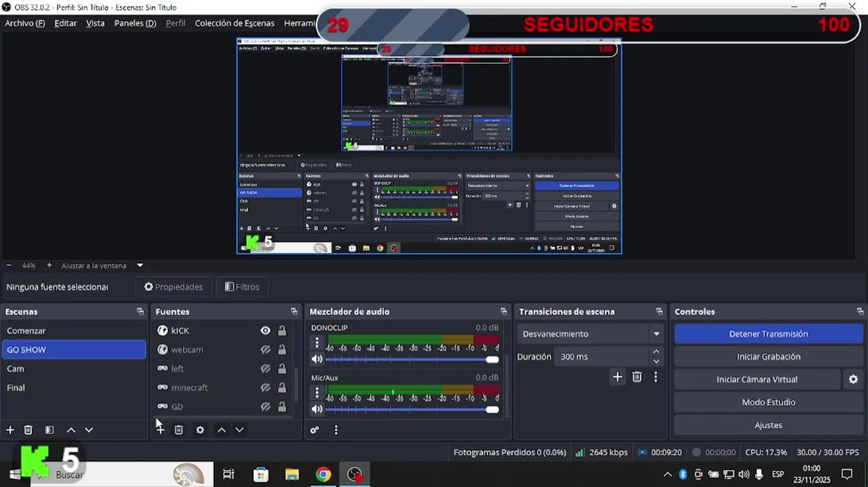This screenshot has height=487, width=868.
Task: Open audio mixer toolbar three-dot menu
Action: tap(336, 430)
